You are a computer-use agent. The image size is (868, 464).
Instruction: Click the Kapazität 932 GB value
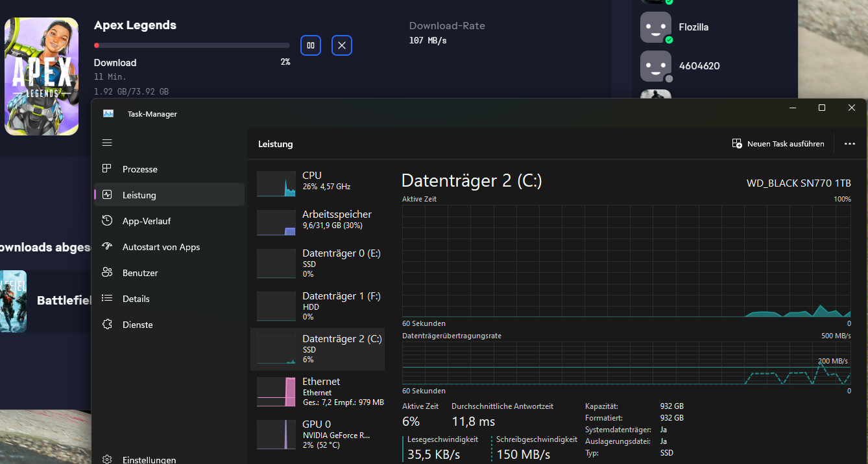pyautogui.click(x=672, y=406)
